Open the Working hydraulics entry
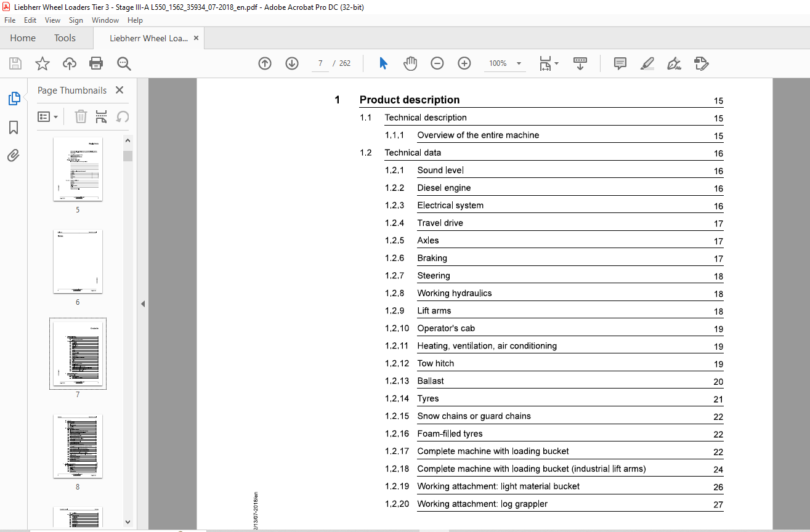 pos(455,293)
